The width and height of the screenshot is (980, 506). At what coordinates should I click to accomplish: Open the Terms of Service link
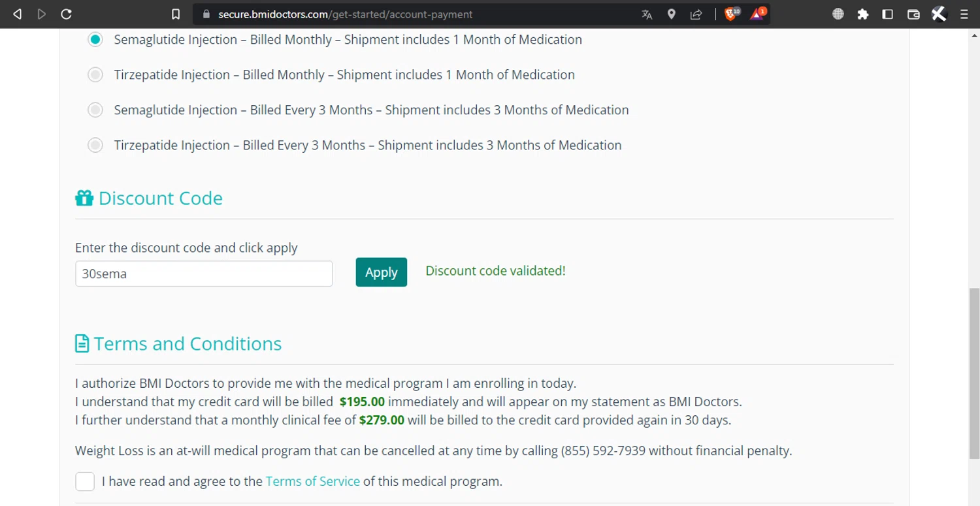tap(312, 481)
